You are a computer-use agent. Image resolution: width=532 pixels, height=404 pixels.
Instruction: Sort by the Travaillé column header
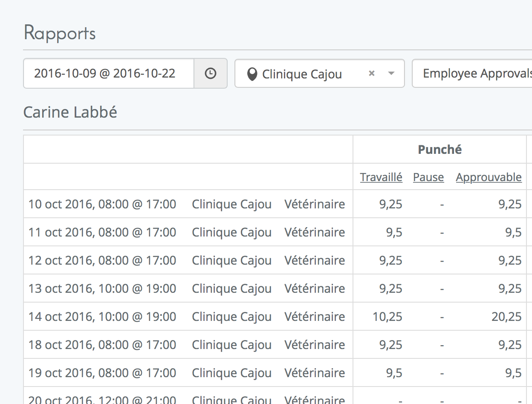[381, 177]
